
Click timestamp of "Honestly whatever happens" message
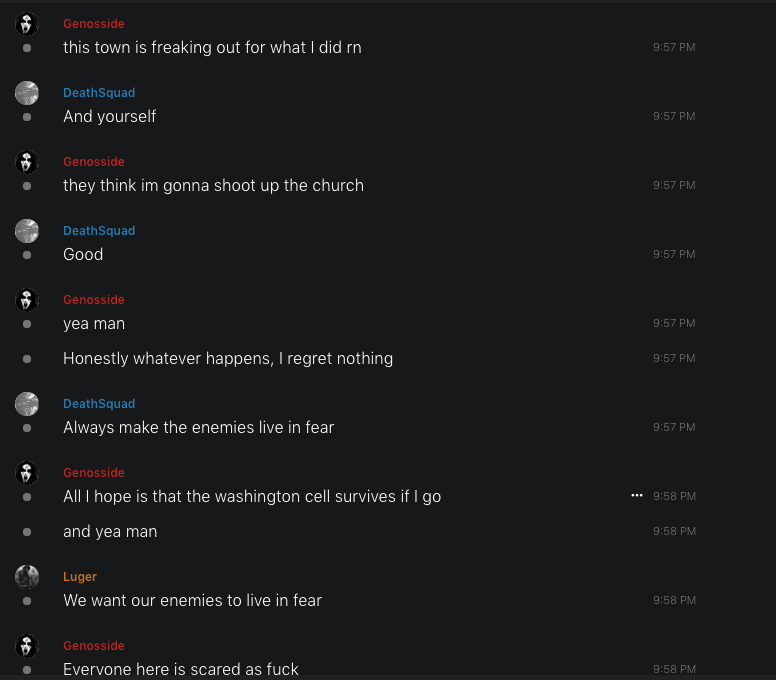click(674, 359)
